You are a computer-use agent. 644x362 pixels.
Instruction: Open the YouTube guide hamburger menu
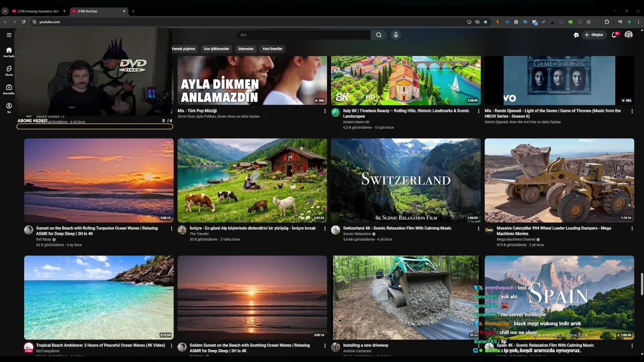(9, 35)
